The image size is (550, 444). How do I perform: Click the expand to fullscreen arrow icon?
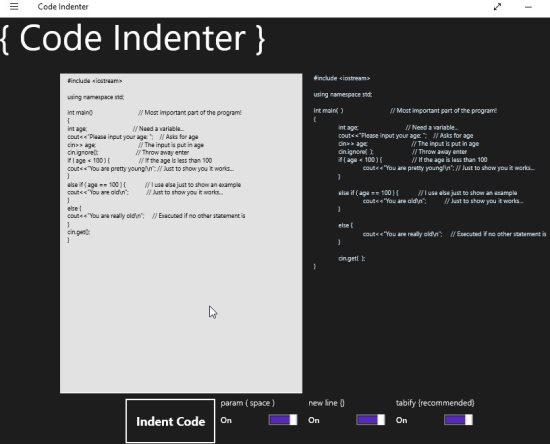(497, 7)
